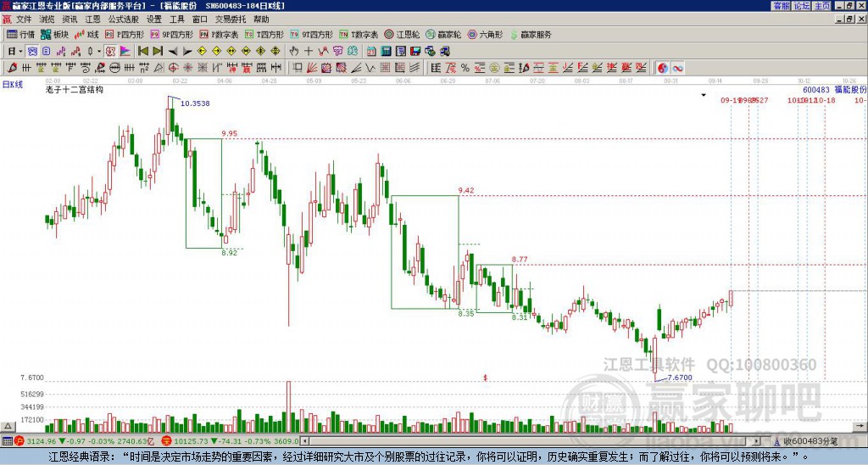The width and height of the screenshot is (868, 465).
Task: Select the red fan lines tool
Action: point(312,68)
